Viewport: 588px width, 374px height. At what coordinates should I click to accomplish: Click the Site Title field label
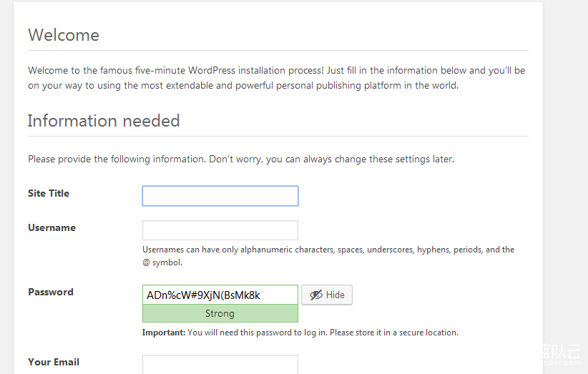pos(49,193)
